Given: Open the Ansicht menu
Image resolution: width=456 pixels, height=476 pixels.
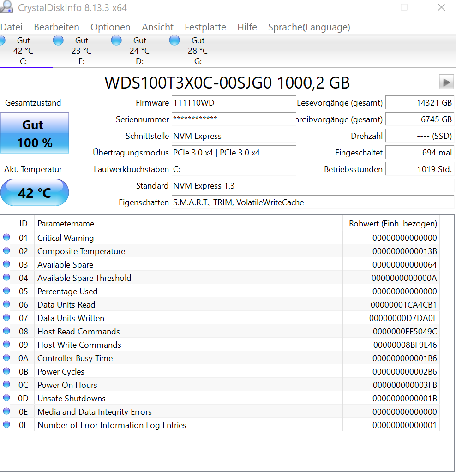Looking at the screenshot, I should (x=157, y=27).
